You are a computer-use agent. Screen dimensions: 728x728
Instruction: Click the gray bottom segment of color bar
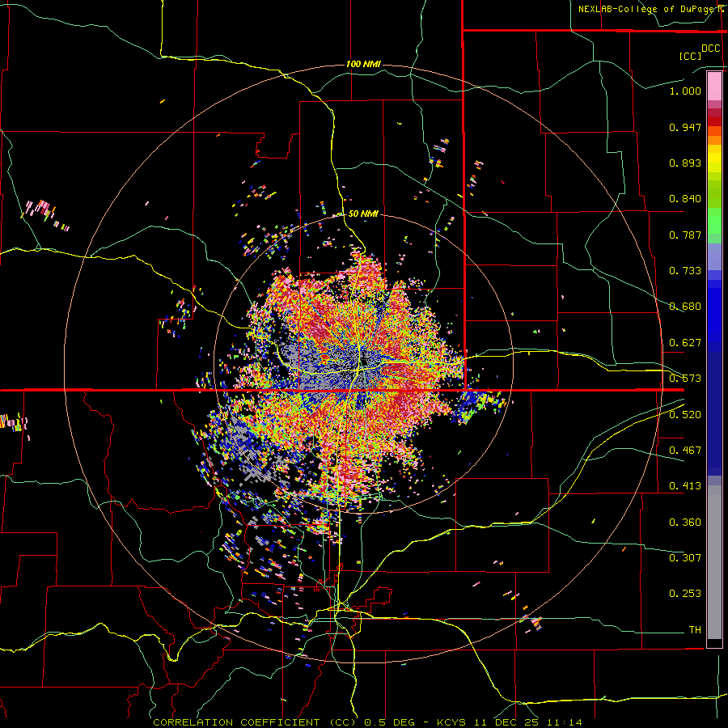[714, 562]
